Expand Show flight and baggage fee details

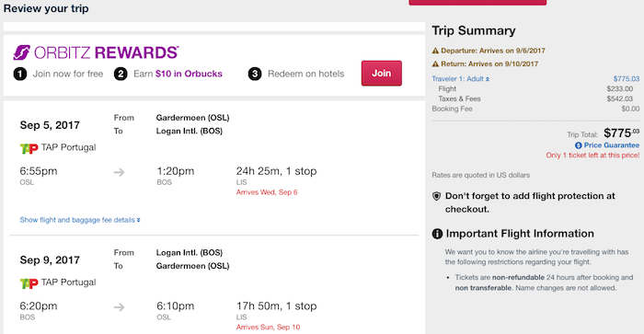tap(80, 220)
